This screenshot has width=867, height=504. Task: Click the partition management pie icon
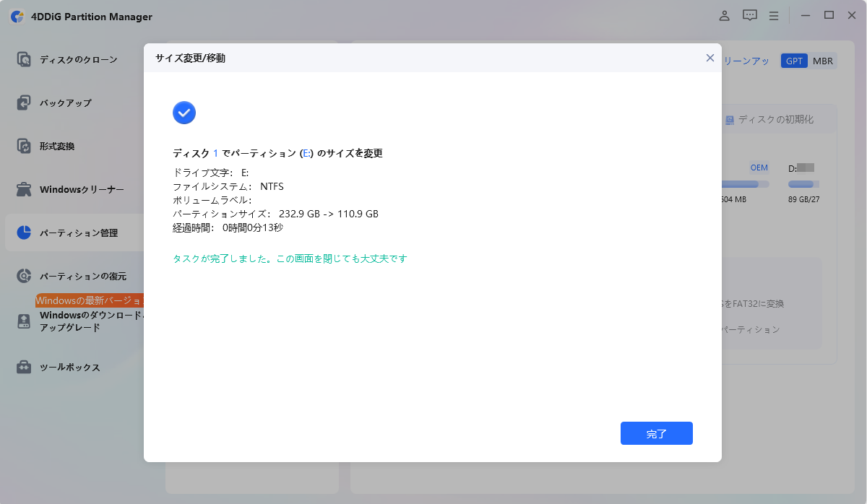point(24,233)
